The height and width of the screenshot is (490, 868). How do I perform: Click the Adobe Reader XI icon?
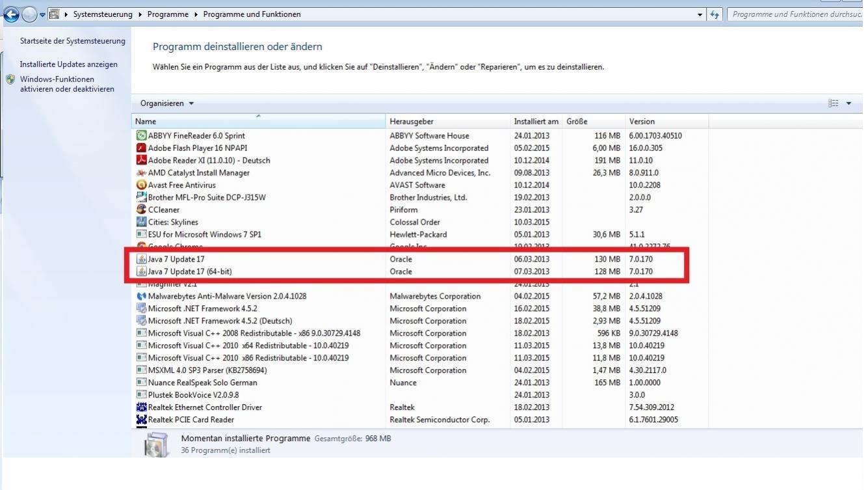pyautogui.click(x=141, y=161)
